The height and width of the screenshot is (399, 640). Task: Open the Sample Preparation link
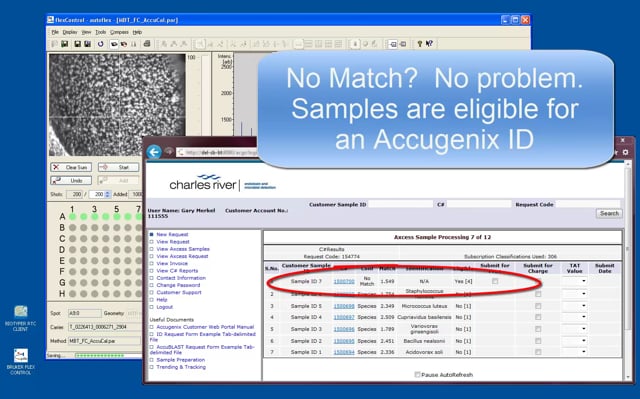(181, 360)
